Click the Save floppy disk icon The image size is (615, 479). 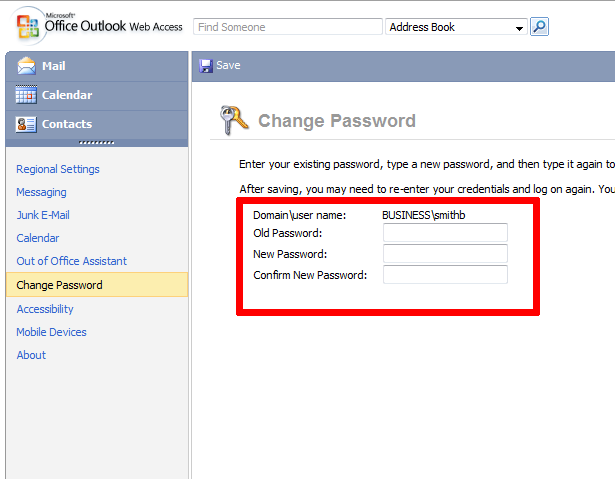[x=206, y=66]
